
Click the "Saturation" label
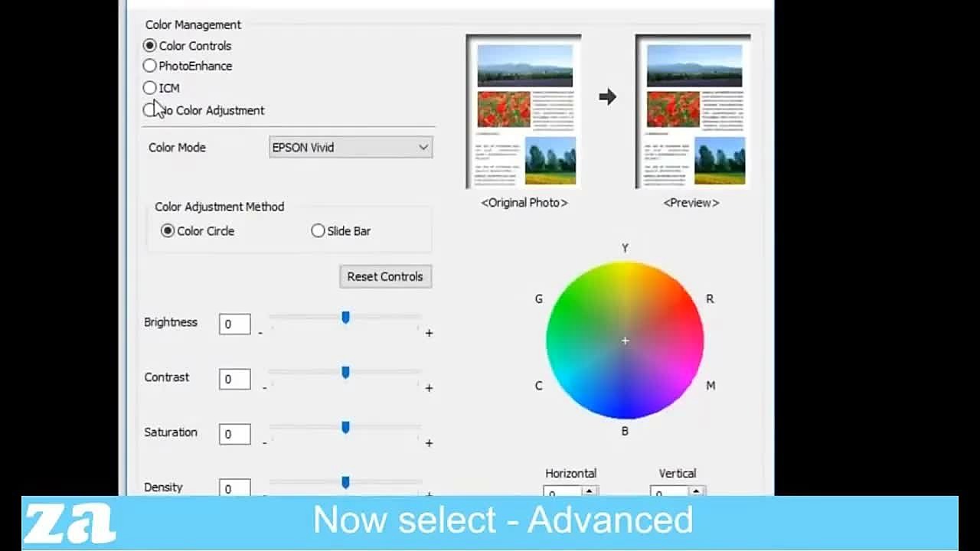171,432
